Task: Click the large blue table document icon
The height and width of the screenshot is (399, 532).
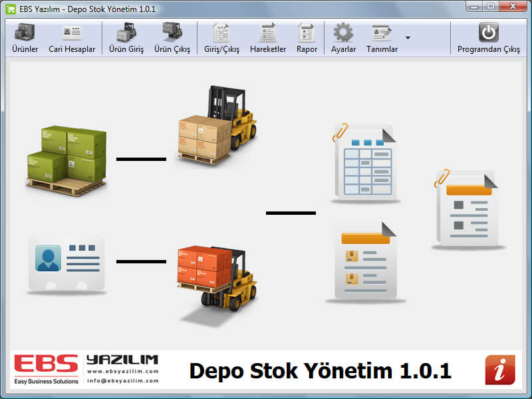Action: 364,162
